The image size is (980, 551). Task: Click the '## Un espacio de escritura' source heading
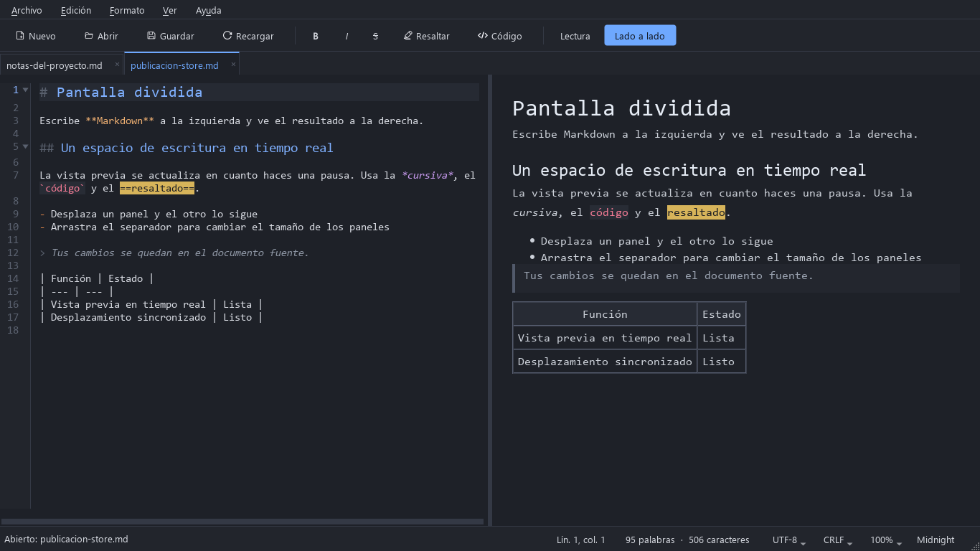(187, 148)
